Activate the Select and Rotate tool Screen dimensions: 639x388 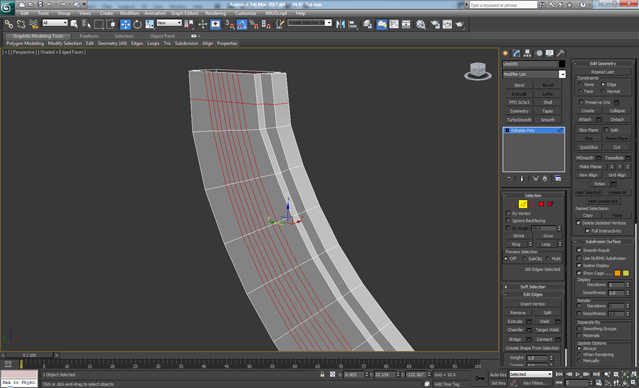point(137,24)
